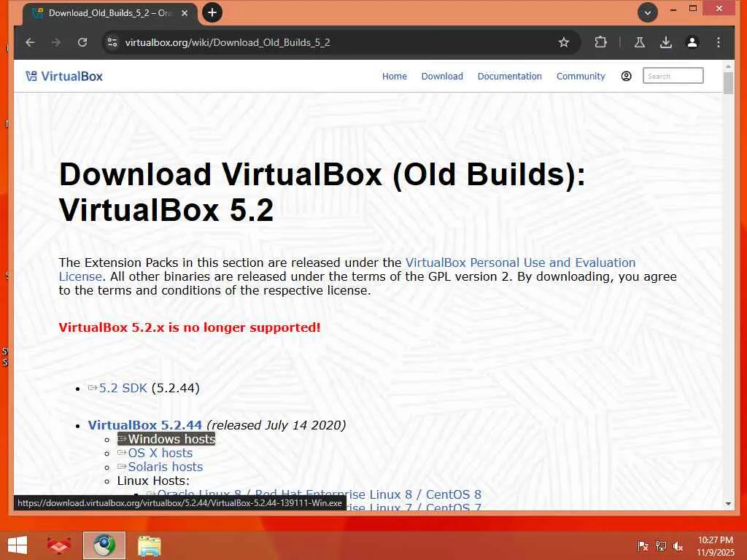
Task: Open the Documentation nav item
Action: pyautogui.click(x=510, y=76)
